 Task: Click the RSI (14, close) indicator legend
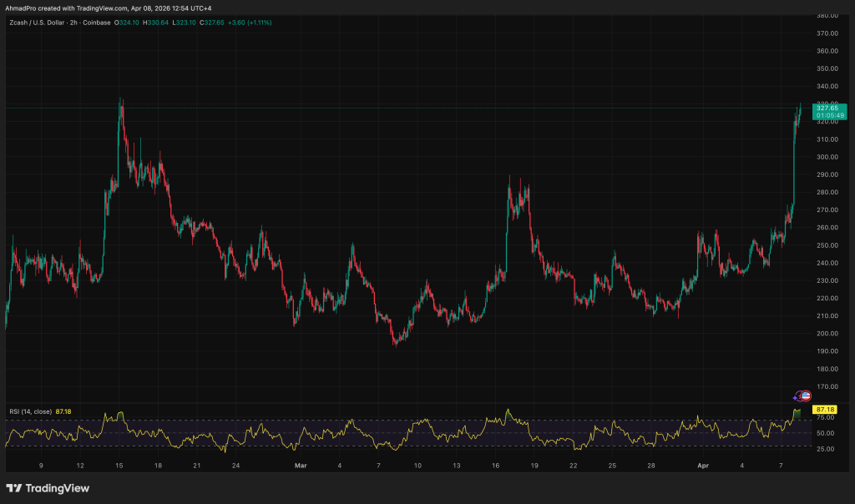click(x=32, y=411)
